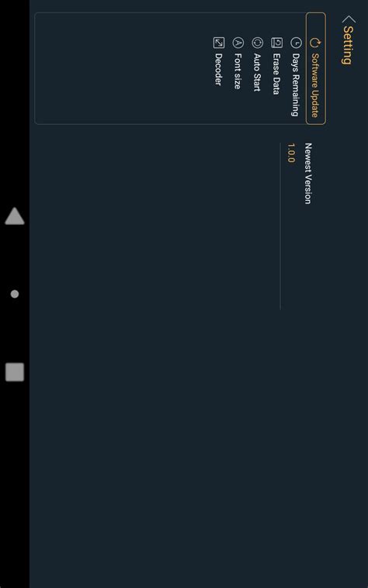Click the Auto Start circular icon
This screenshot has height=588, width=368.
point(257,43)
